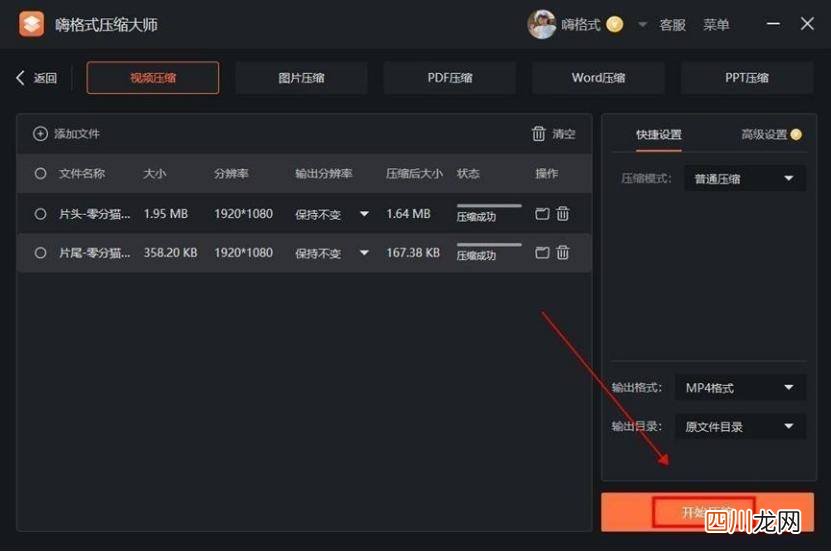Click the 清空 trash icon
The image size is (831, 552).
pyautogui.click(x=538, y=133)
